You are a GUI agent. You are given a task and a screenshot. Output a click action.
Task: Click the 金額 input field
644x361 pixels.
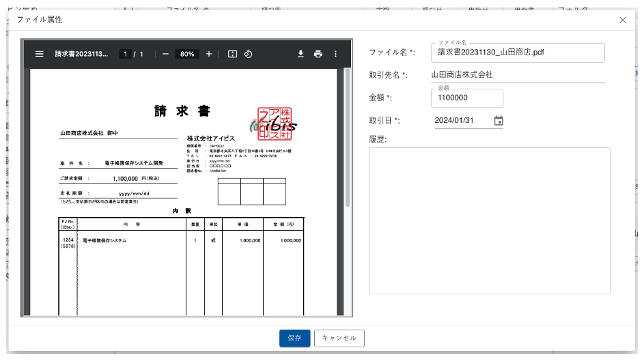467,98
